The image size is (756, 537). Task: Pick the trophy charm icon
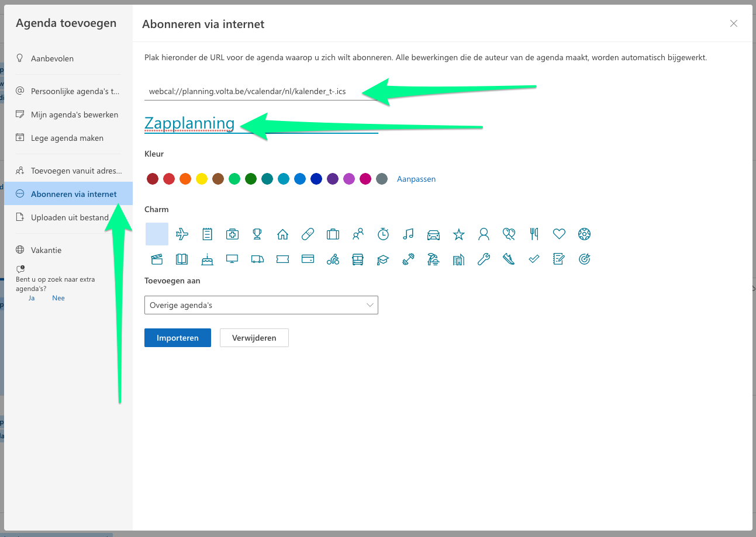[x=257, y=234]
